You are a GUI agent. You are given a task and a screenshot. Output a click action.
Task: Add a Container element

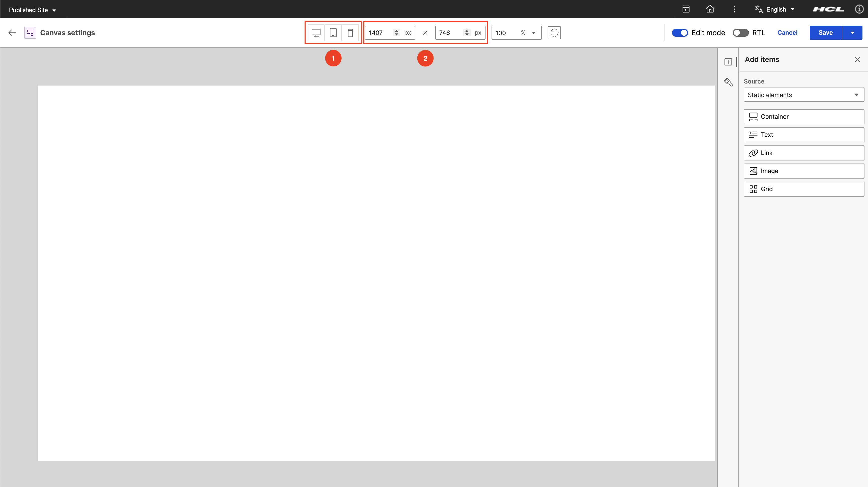point(804,116)
